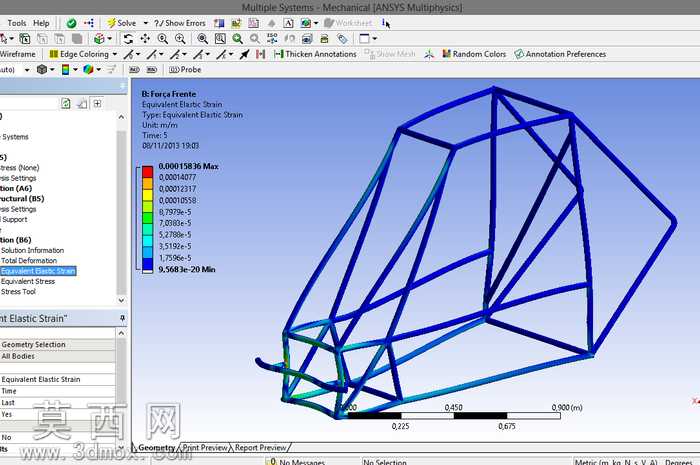The image size is (700, 465).
Task: Select Equivalent Stress in the tree
Action: [x=28, y=282]
